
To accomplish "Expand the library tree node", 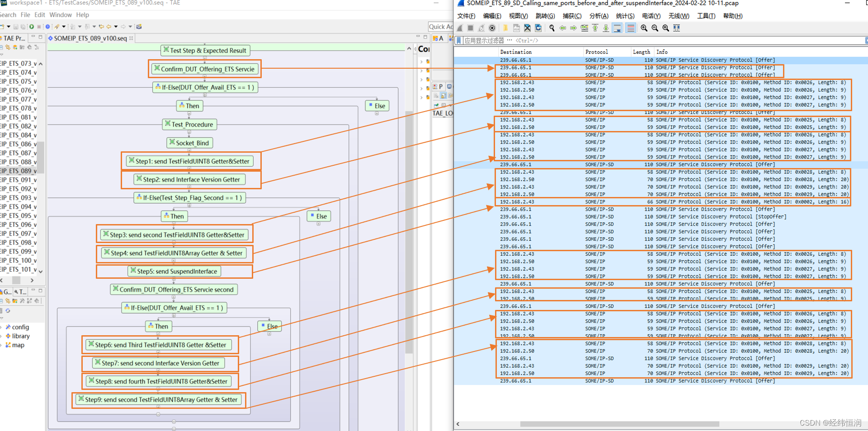I will pos(1,336).
